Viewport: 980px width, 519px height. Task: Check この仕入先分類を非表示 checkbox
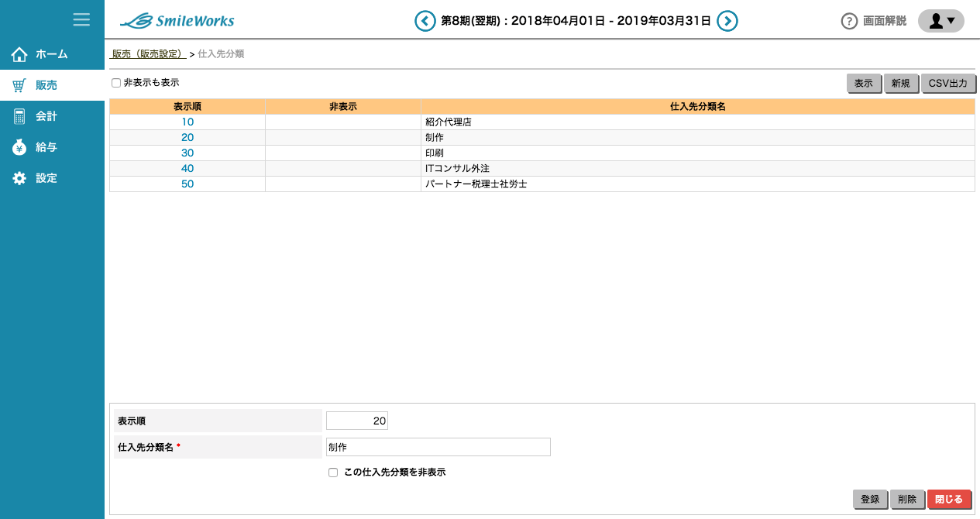pyautogui.click(x=333, y=472)
